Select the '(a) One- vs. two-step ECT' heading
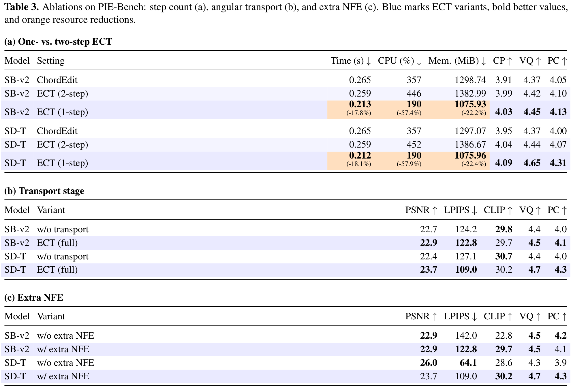 pos(58,42)
